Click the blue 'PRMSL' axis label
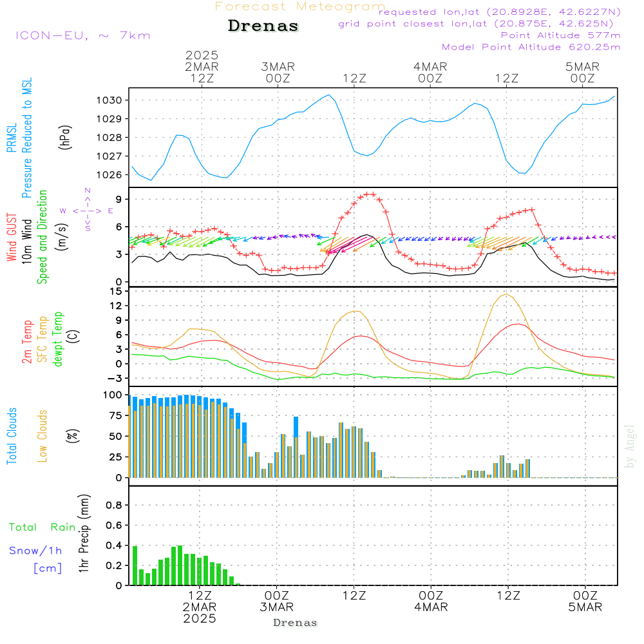This screenshot has width=644, height=644. click(12, 138)
